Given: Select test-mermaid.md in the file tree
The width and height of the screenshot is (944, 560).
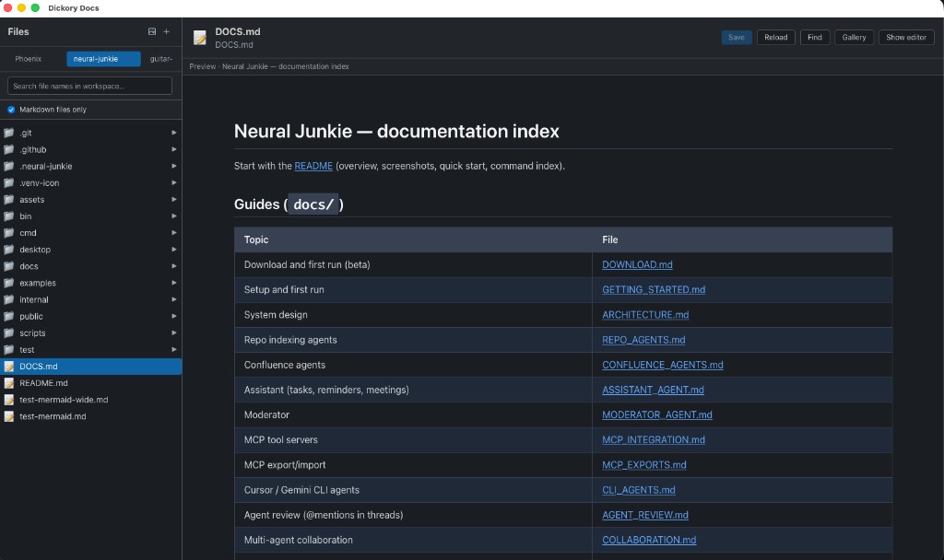Looking at the screenshot, I should (x=91, y=417).
